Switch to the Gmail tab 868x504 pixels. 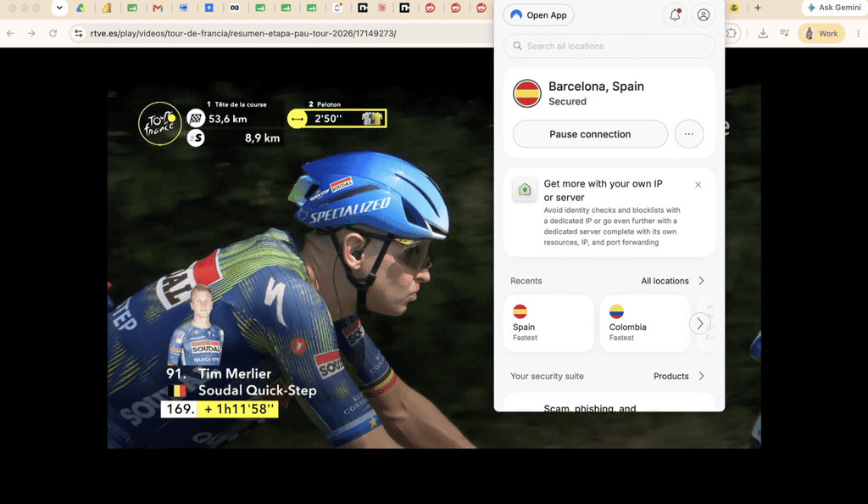point(158,8)
